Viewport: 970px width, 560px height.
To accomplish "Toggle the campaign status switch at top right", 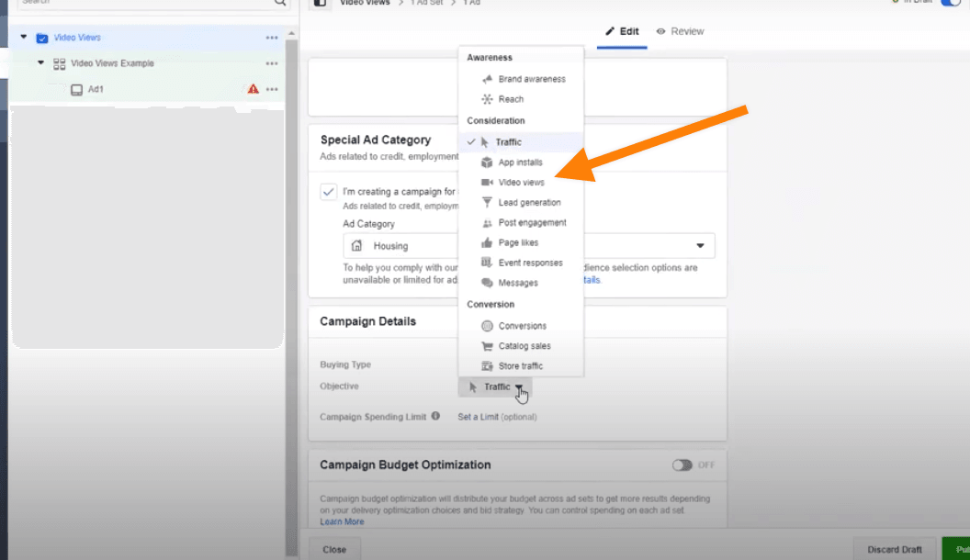I will (x=950, y=2).
